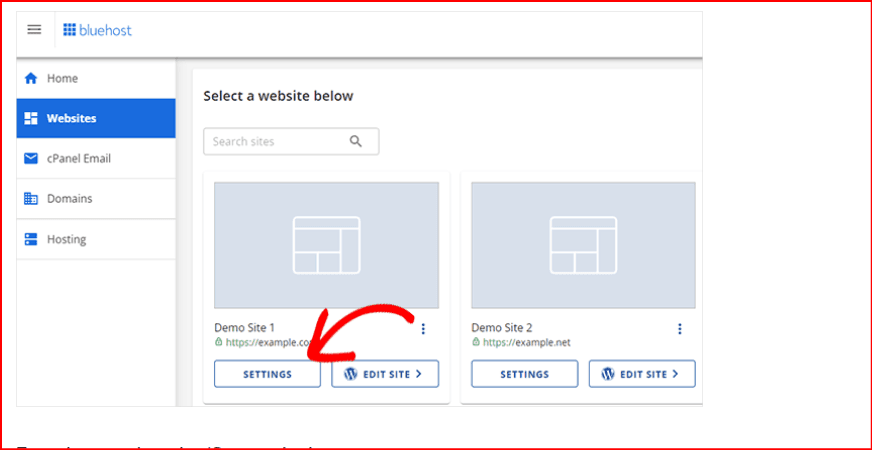The width and height of the screenshot is (872, 450).
Task: Open the hamburger menu icon
Action: [x=34, y=30]
